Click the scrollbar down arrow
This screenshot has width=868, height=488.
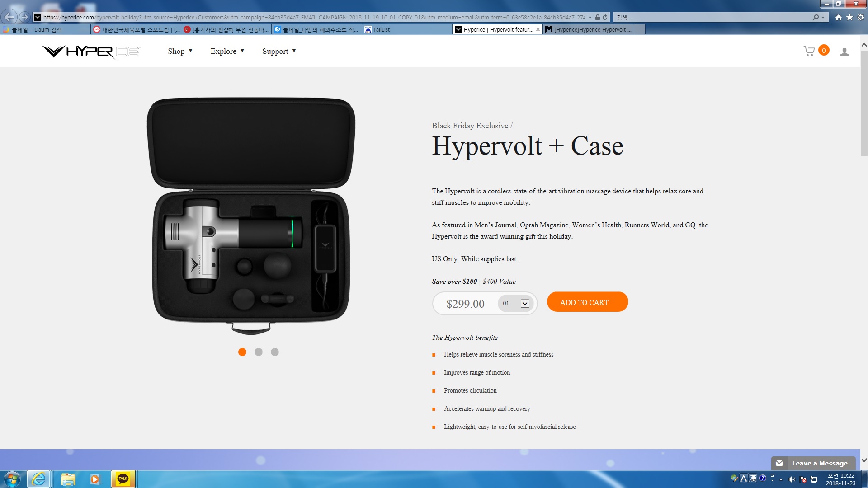(864, 460)
